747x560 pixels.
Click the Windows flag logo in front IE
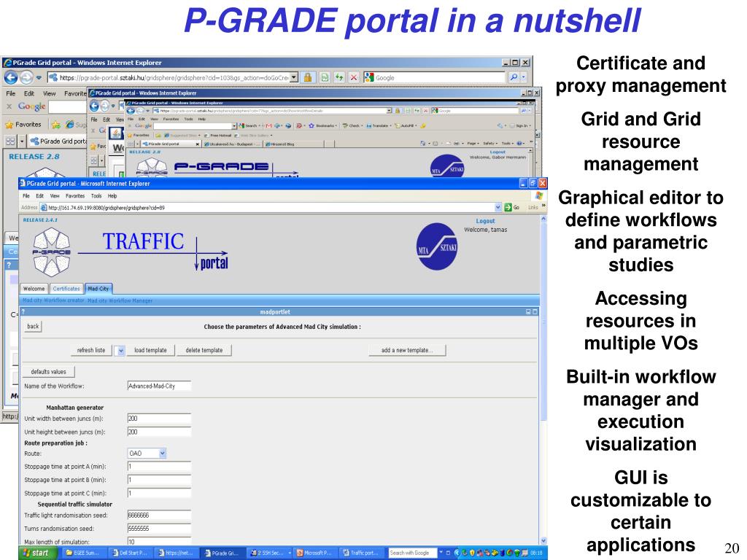click(539, 195)
